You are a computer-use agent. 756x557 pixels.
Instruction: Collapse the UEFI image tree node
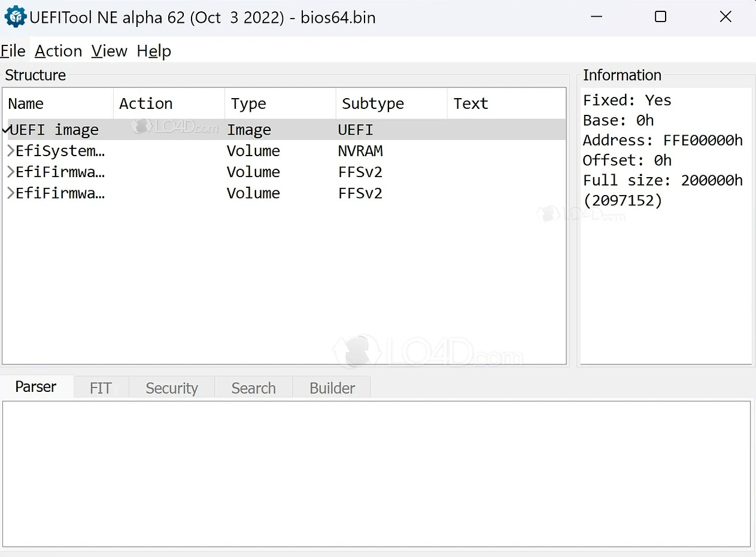pos(6,130)
